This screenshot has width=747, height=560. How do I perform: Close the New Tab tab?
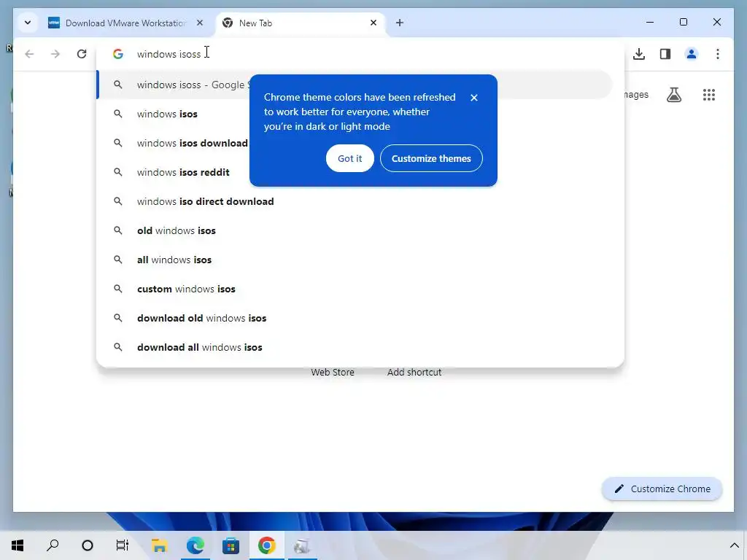[x=373, y=23]
